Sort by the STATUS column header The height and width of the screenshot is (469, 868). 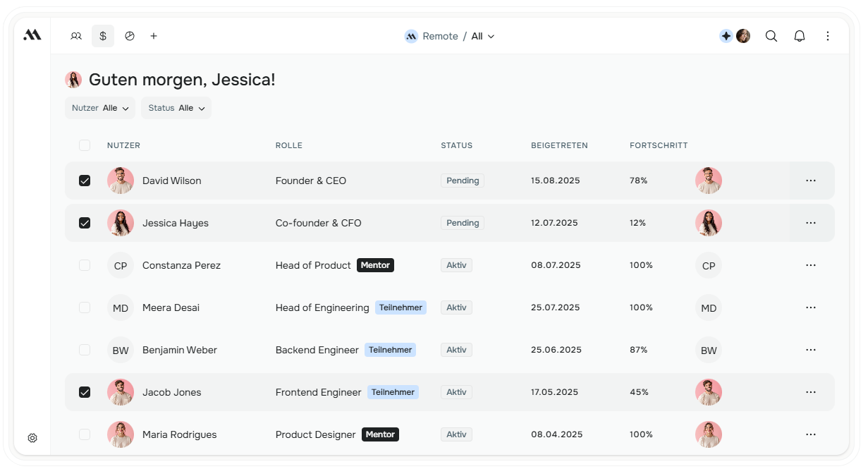(x=457, y=145)
